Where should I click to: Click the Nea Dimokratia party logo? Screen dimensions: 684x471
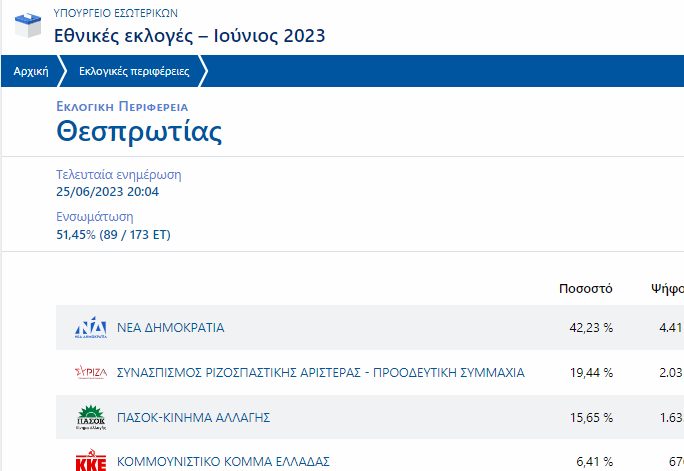pos(91,328)
